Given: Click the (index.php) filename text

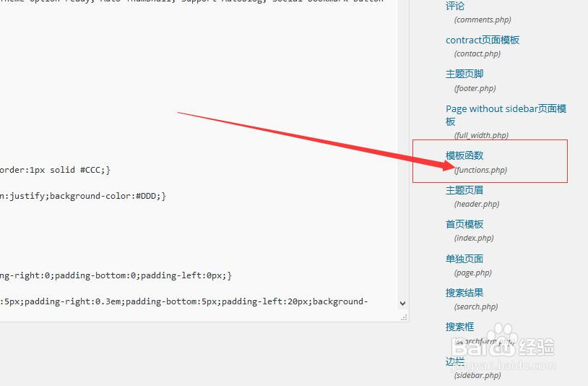Looking at the screenshot, I should (474, 239).
